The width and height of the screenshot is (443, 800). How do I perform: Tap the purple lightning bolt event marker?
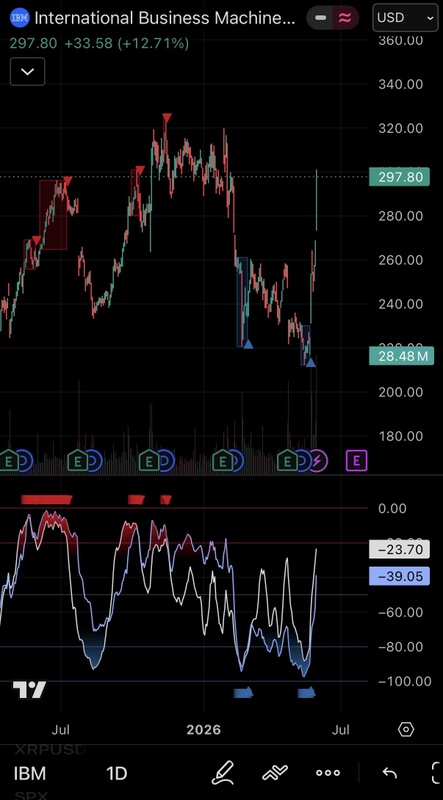click(317, 461)
